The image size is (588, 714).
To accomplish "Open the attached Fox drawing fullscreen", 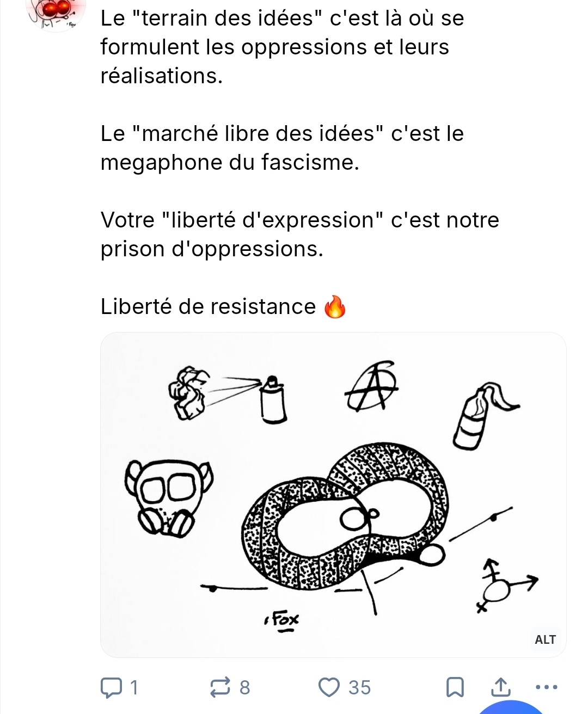I will click(x=333, y=495).
